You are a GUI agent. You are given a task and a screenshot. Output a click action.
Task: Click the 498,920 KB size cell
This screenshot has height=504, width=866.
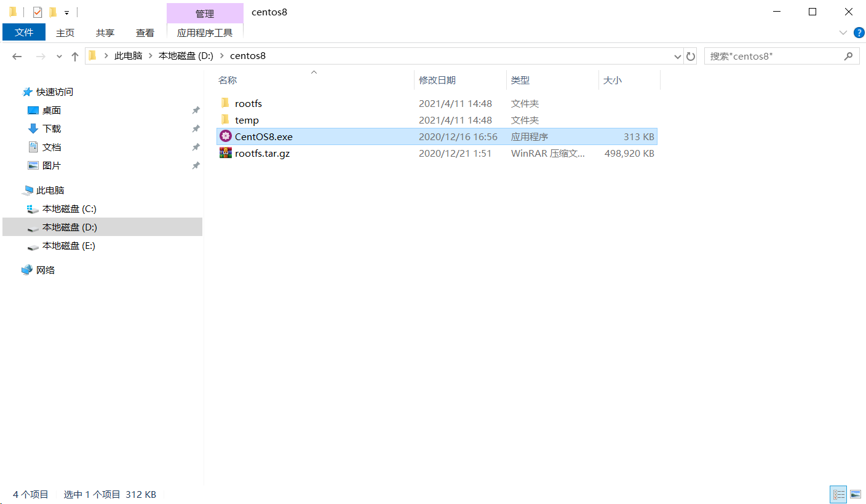click(x=630, y=154)
